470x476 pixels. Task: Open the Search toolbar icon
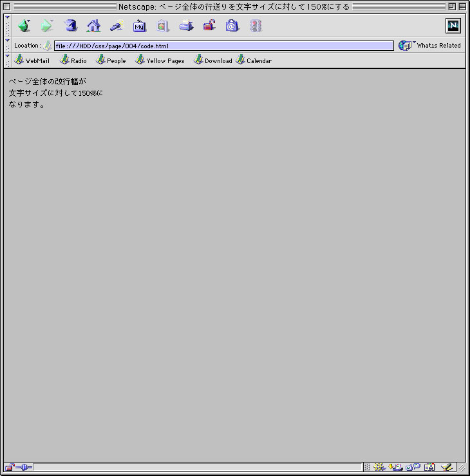click(x=117, y=26)
